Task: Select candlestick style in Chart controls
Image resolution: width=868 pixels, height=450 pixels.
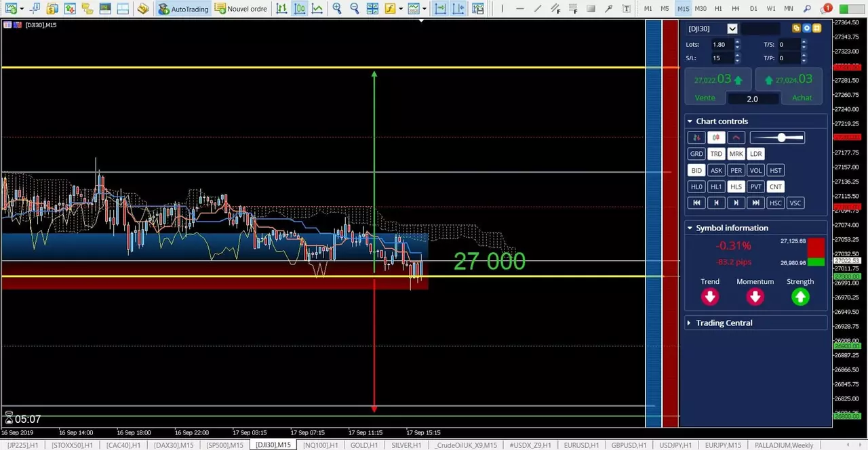Action: pyautogui.click(x=716, y=138)
